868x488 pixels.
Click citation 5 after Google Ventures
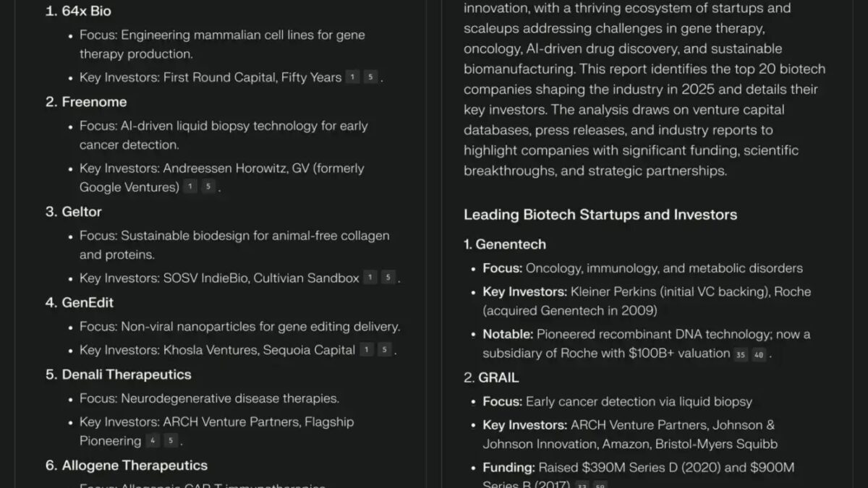pos(208,187)
